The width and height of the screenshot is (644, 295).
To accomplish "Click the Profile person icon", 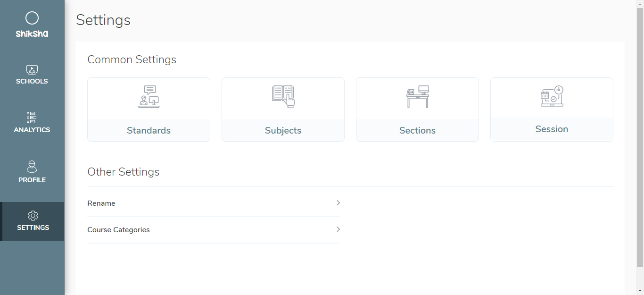I will [32, 167].
